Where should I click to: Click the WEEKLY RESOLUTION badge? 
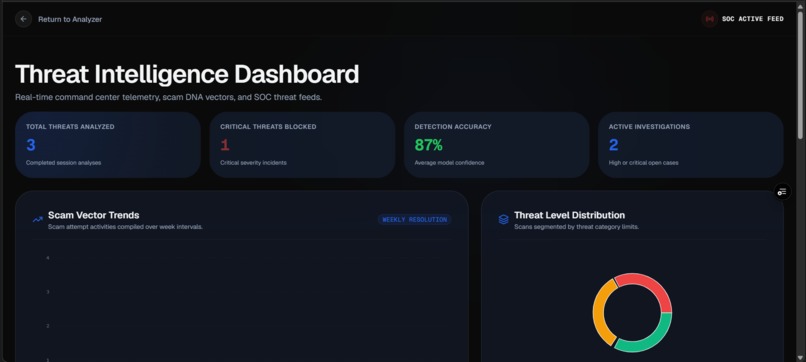coord(414,220)
